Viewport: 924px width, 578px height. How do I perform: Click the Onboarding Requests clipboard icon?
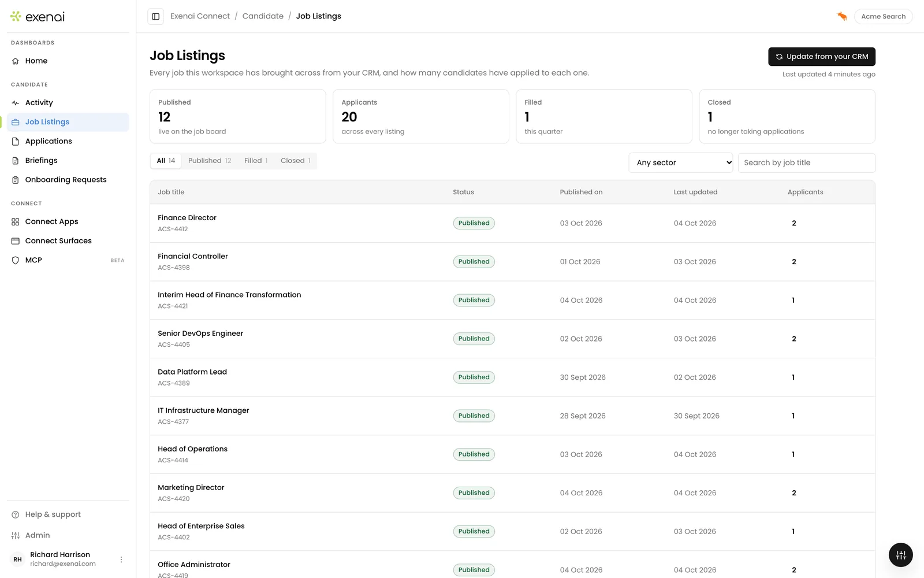click(x=16, y=180)
